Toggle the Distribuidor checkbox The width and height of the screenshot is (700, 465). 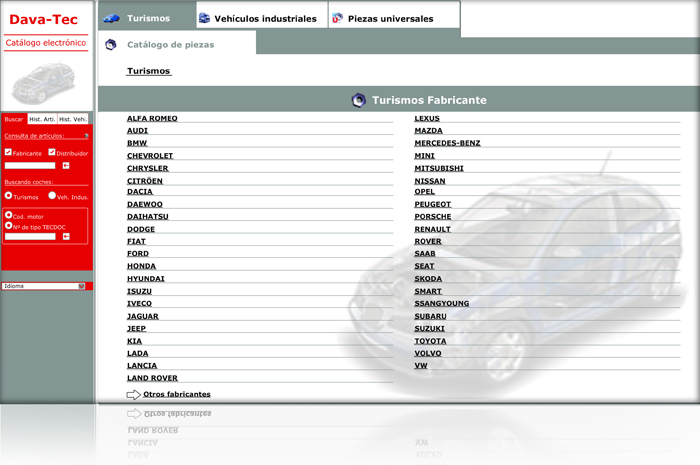click(52, 152)
